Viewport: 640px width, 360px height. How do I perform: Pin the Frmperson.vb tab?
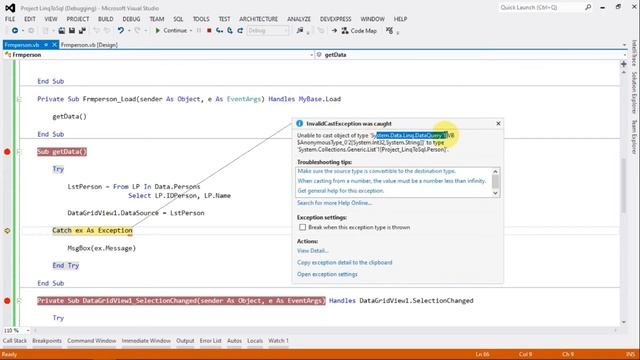tap(46, 45)
